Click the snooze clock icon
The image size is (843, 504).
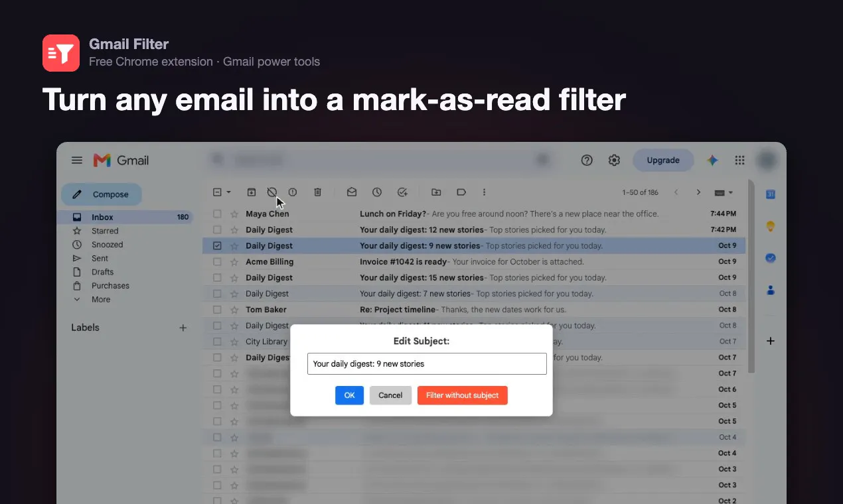point(377,192)
